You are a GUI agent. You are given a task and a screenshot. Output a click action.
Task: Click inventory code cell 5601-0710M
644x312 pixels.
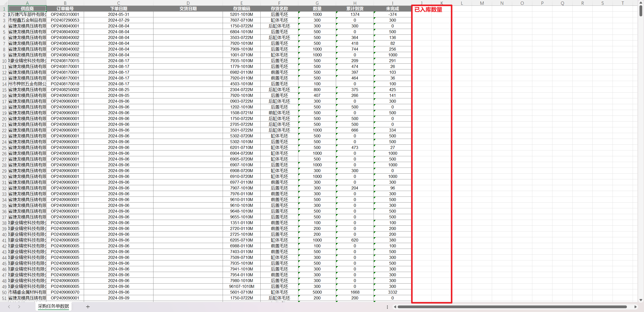tap(242, 292)
